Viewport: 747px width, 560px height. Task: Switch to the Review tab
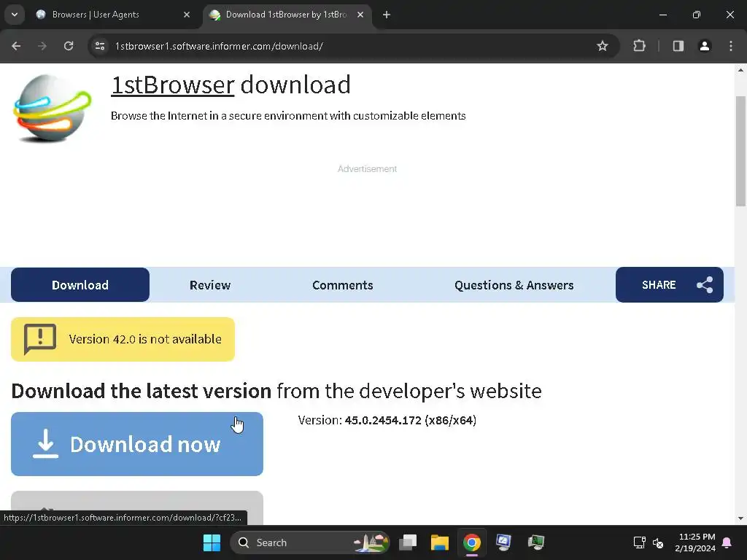[x=210, y=285]
